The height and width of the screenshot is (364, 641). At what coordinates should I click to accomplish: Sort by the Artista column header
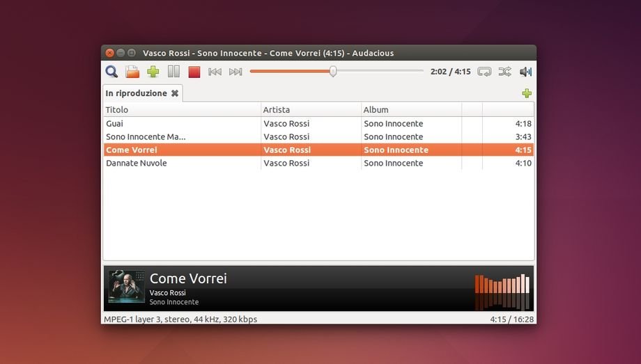[311, 109]
